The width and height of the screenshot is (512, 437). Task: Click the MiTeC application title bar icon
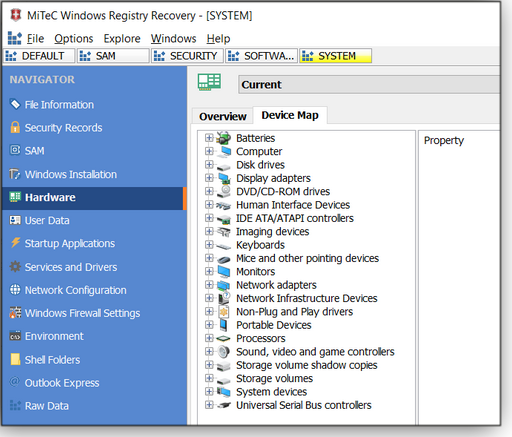tap(15, 15)
